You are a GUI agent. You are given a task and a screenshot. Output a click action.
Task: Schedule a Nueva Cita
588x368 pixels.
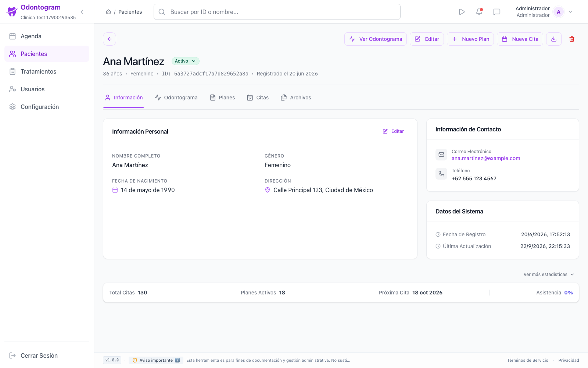point(520,39)
